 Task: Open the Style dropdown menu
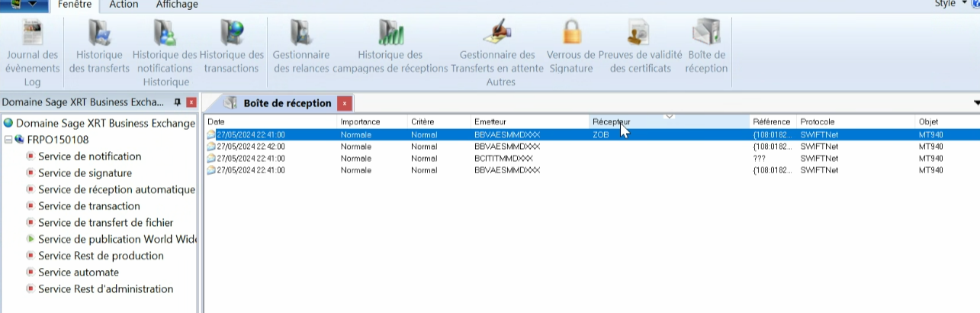click(964, 4)
